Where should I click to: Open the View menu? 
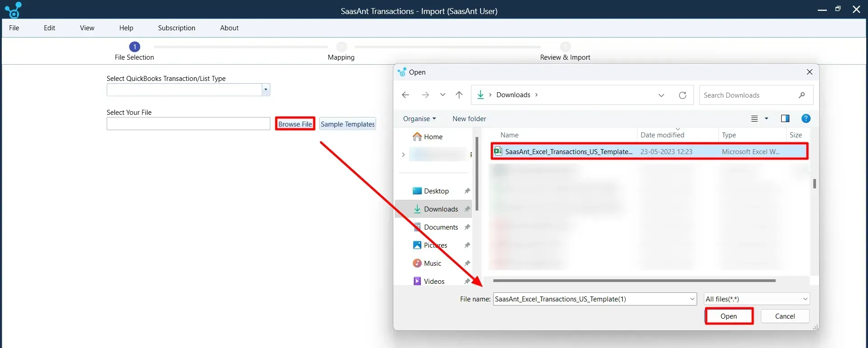click(x=87, y=28)
